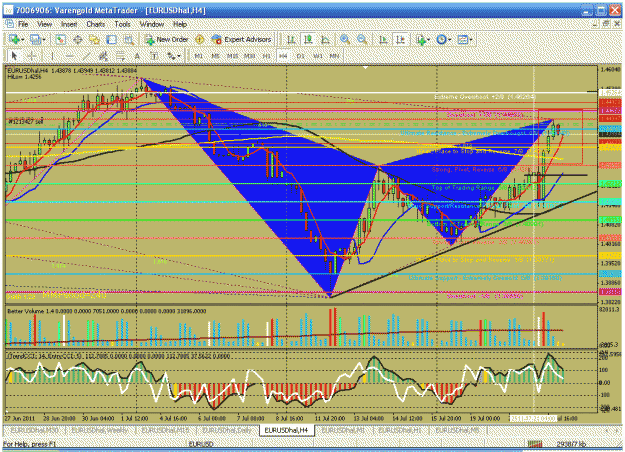
Task: Switch to candlestick chart view
Action: pos(308,39)
